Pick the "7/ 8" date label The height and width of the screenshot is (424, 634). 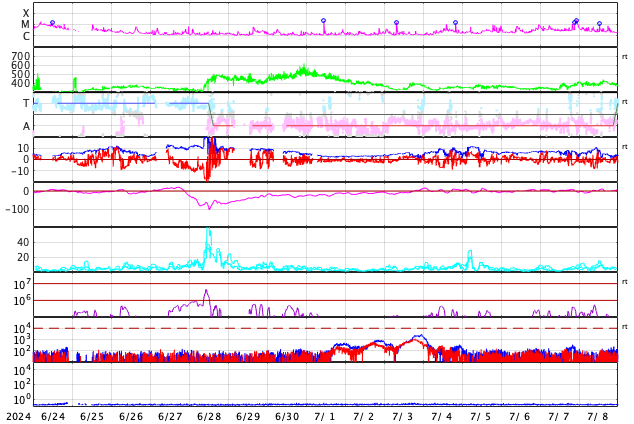pyautogui.click(x=598, y=416)
